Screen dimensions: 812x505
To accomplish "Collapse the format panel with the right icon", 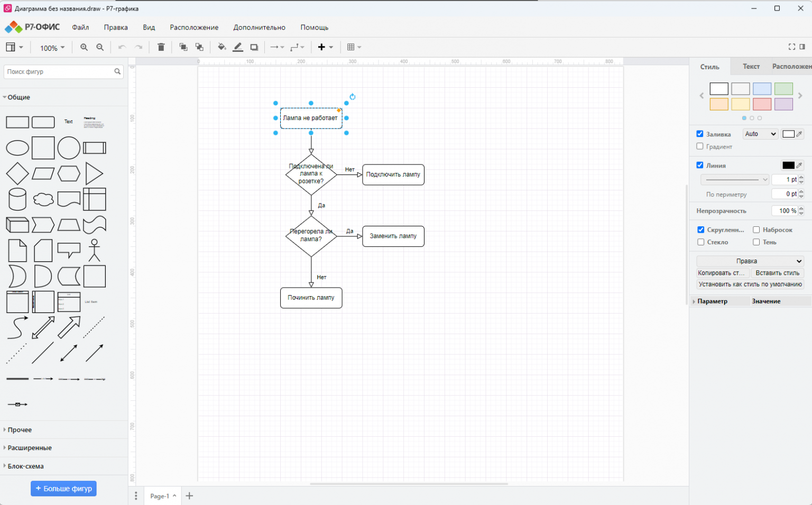I will click(802, 47).
